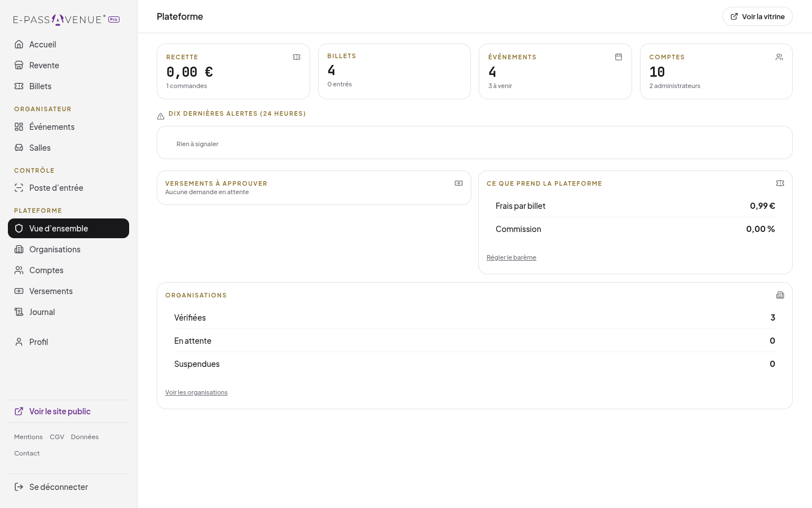Open the Mentions footer link
812x508 pixels.
pos(28,437)
